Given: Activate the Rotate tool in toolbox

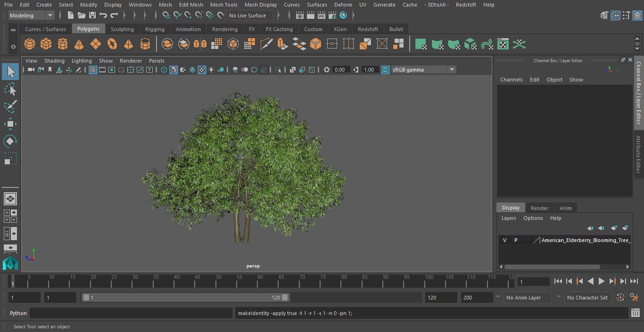Looking at the screenshot, I should tap(10, 141).
